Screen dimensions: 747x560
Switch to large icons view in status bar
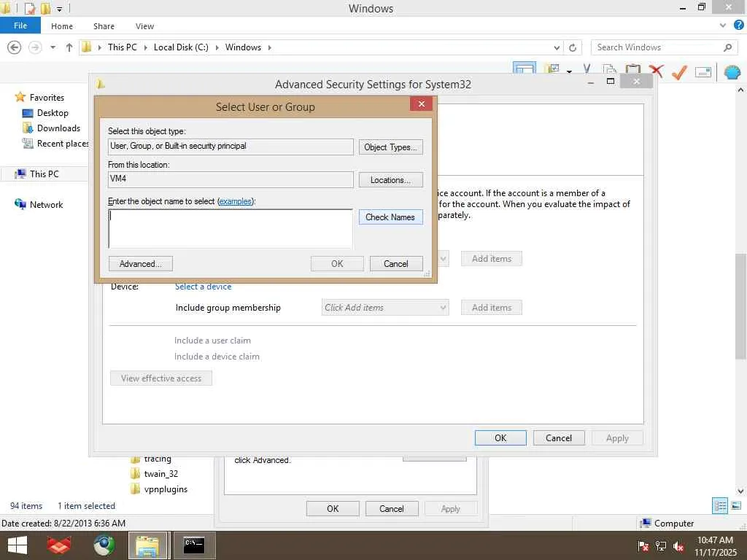pos(736,506)
